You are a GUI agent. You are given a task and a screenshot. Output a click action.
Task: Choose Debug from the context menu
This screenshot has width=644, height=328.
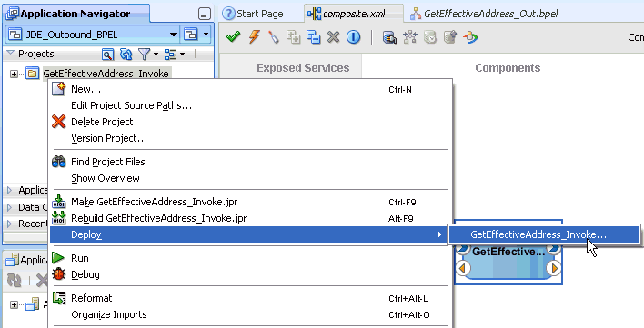[250, 274]
